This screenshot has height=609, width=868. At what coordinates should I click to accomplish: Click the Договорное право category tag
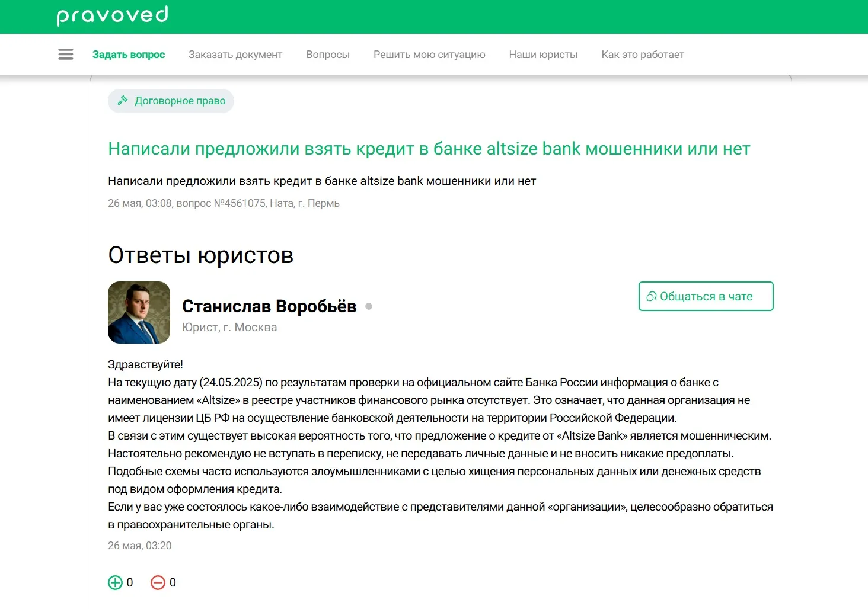coord(171,101)
